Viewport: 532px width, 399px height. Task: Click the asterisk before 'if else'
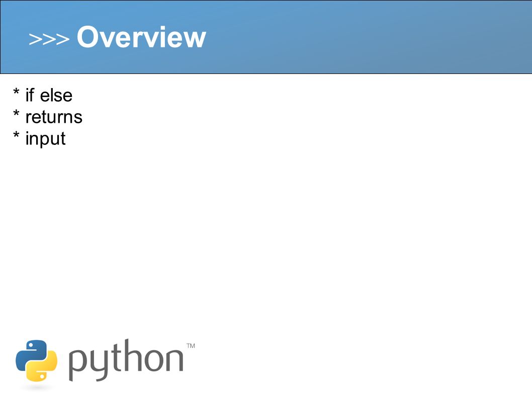(x=16, y=93)
